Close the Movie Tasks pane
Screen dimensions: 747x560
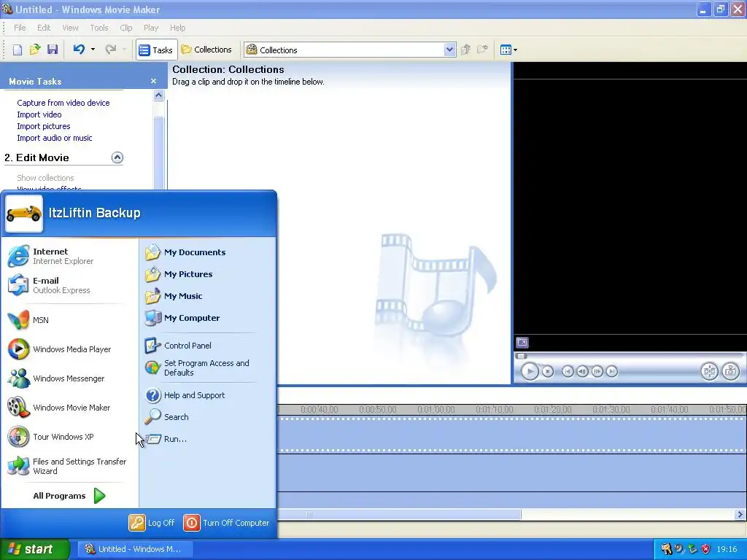click(153, 81)
